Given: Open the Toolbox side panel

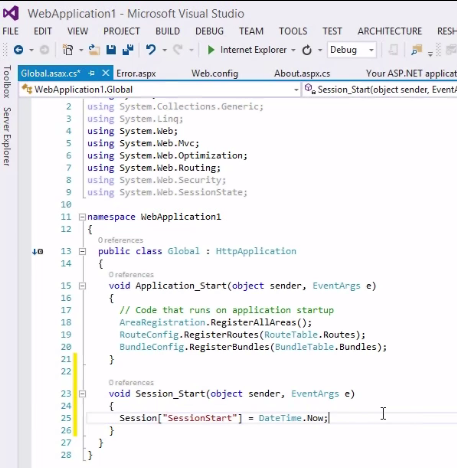Looking at the screenshot, I should pyautogui.click(x=7, y=82).
